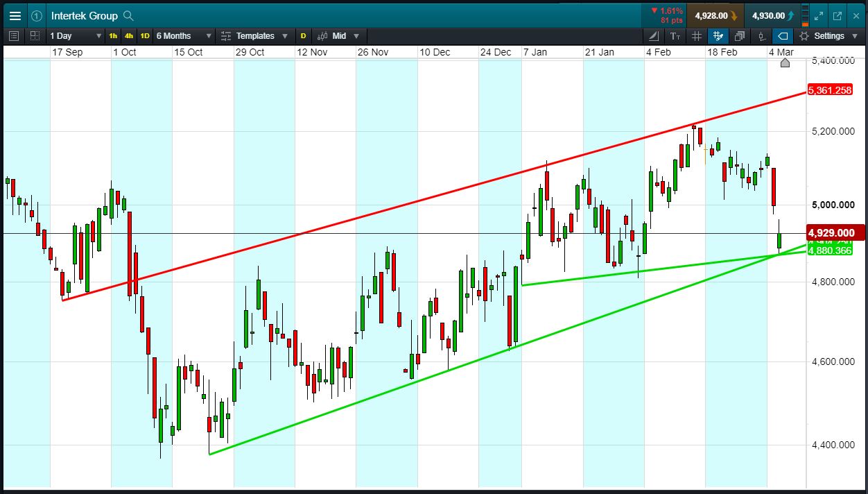Open the Mid price type dropdown

tap(345, 36)
